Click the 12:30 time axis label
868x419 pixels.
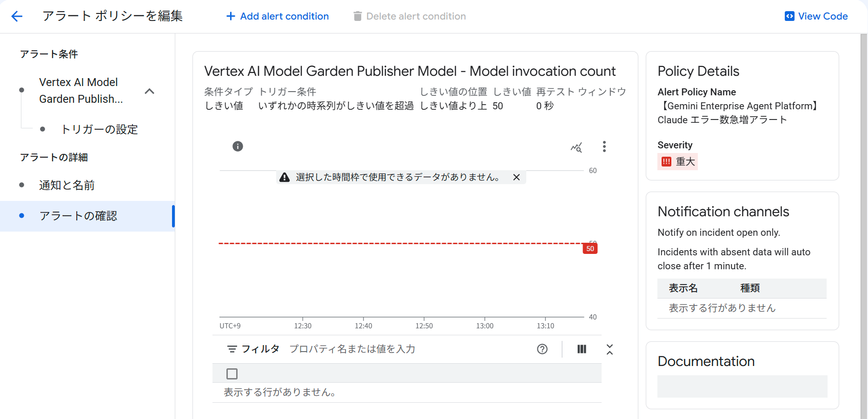pyautogui.click(x=303, y=326)
